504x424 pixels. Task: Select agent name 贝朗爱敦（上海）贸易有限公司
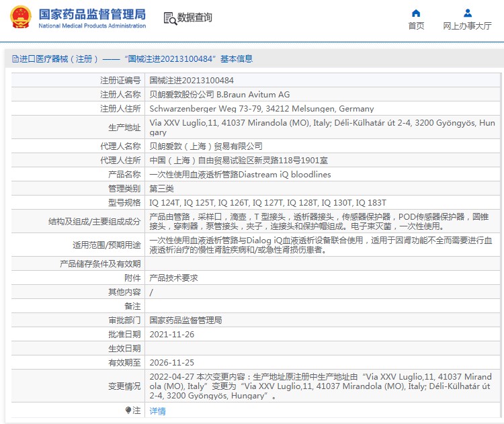[x=206, y=146]
